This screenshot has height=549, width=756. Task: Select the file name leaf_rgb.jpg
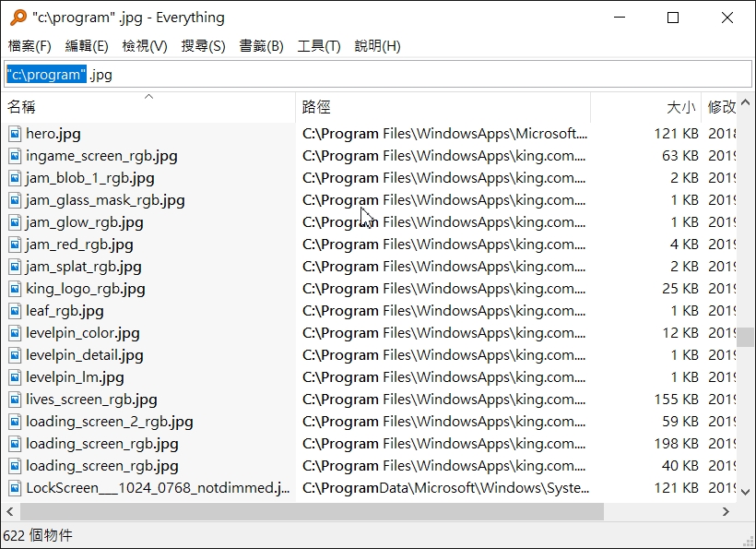coord(65,311)
